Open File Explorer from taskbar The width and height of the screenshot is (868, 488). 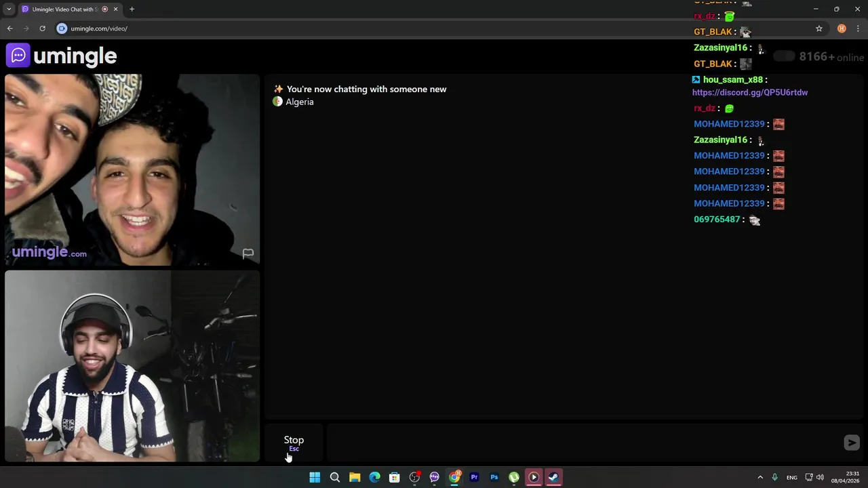(x=355, y=477)
